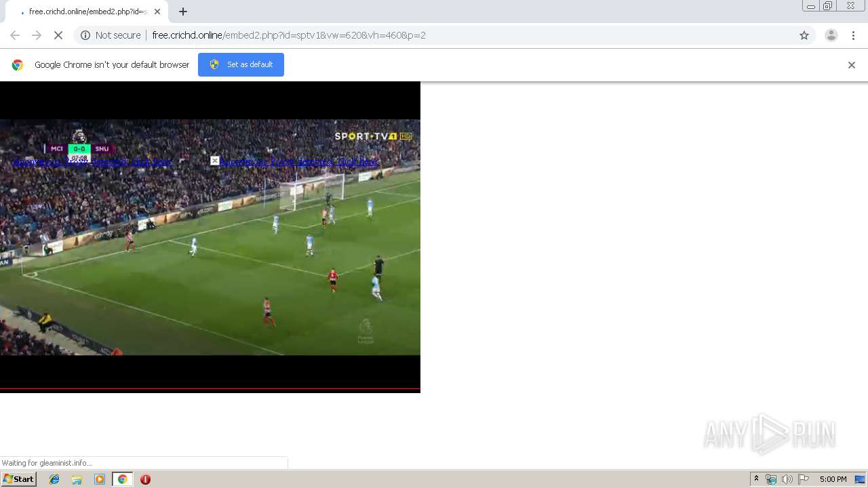Open the Chrome profile avatar
The height and width of the screenshot is (488, 868).
[831, 35]
